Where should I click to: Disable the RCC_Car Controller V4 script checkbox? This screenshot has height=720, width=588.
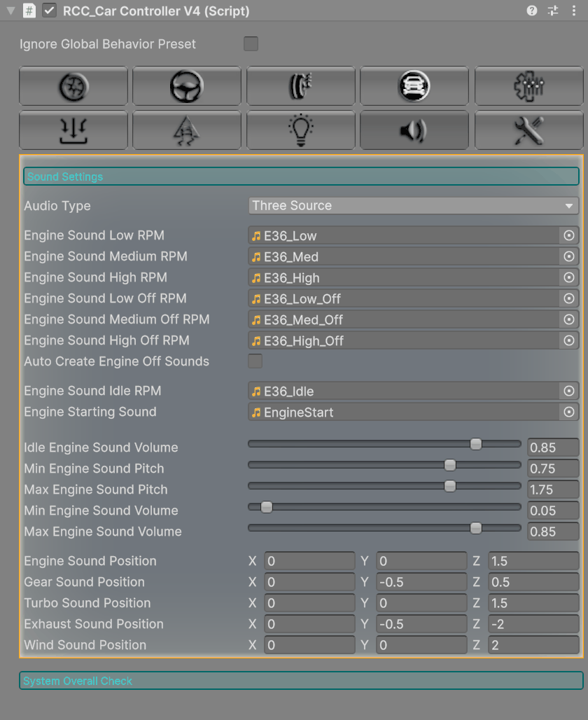pos(49,11)
